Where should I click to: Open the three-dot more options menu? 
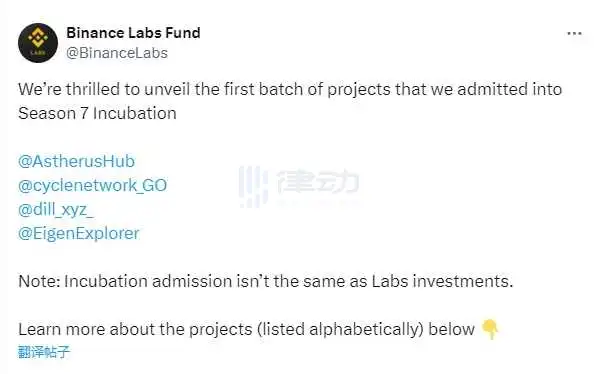pyautogui.click(x=574, y=34)
